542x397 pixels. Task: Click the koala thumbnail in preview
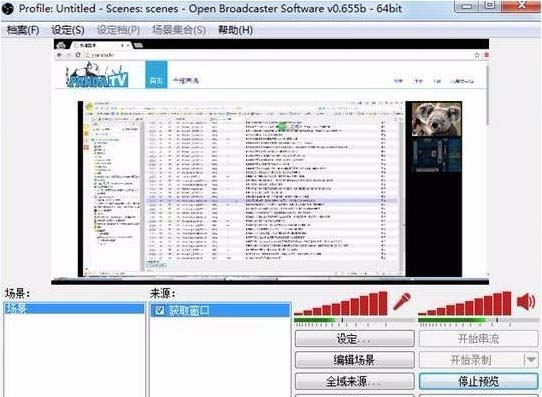[x=437, y=119]
